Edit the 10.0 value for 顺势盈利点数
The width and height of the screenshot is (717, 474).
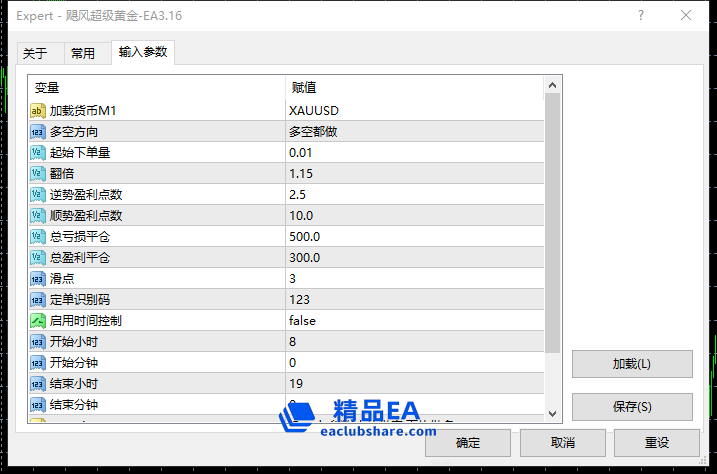click(x=415, y=216)
